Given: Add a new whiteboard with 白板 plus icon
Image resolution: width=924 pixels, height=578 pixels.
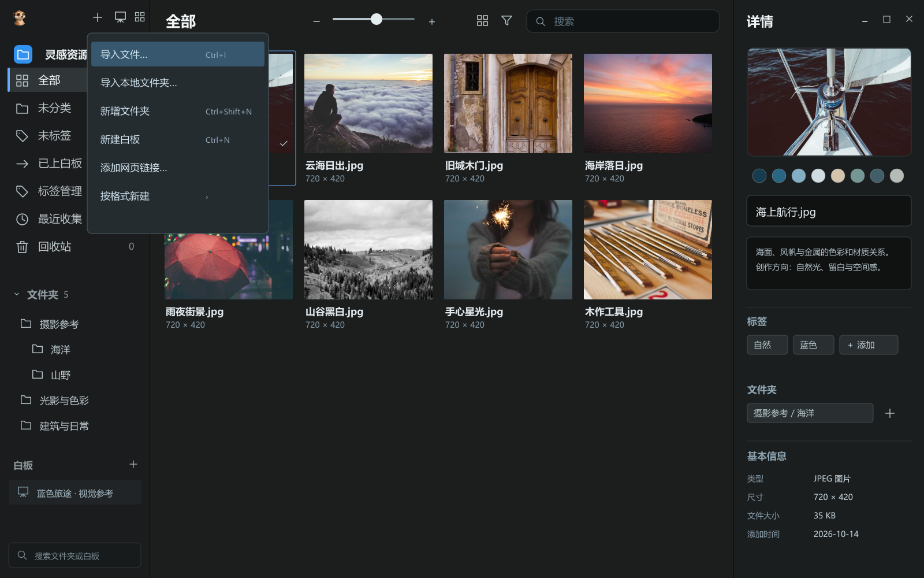Looking at the screenshot, I should [133, 464].
